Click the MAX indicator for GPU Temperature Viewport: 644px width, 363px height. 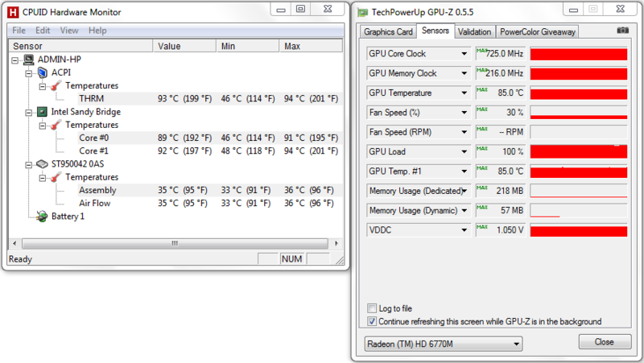[481, 89]
